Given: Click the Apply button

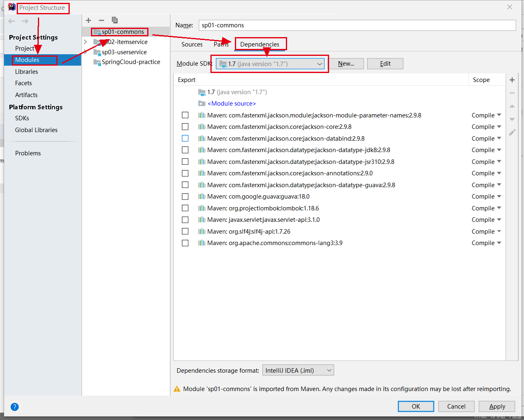Looking at the screenshot, I should [x=497, y=406].
